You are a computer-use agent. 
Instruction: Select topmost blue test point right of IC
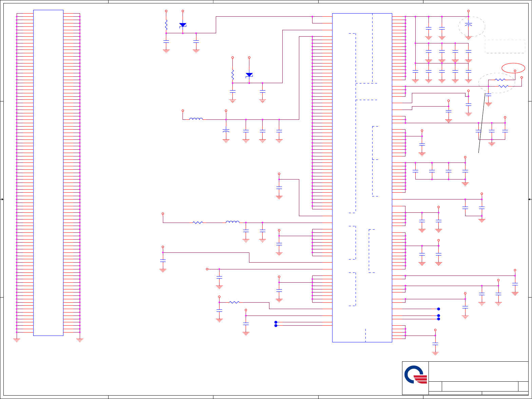pyautogui.click(x=439, y=309)
